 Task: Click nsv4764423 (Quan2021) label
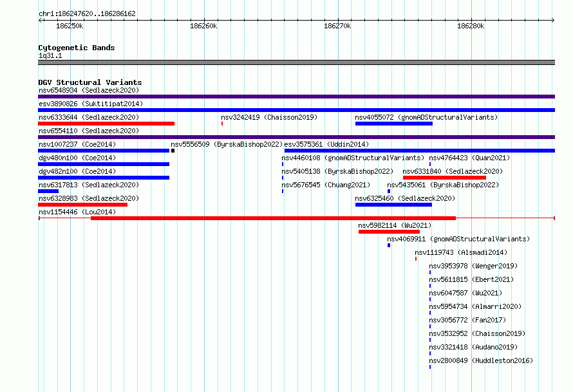469,158
